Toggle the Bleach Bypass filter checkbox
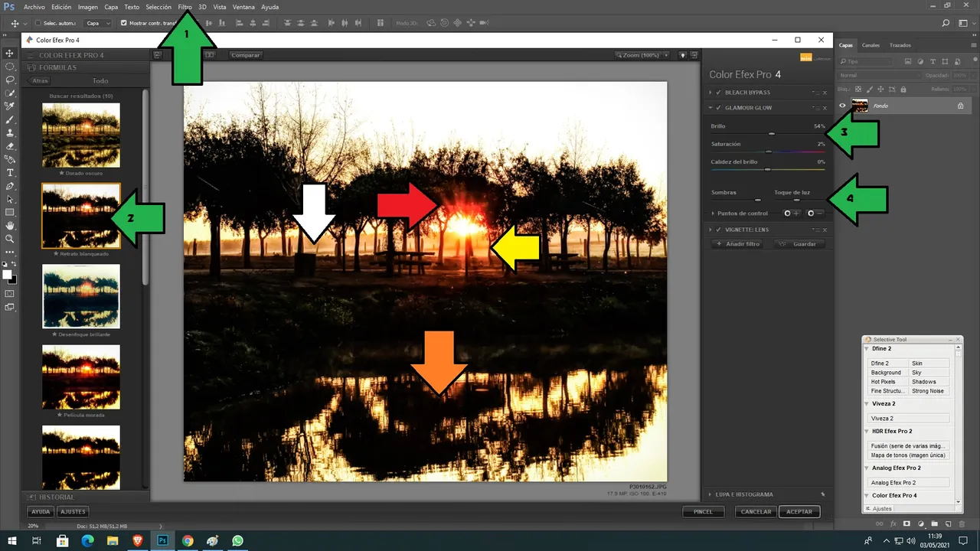 (x=718, y=93)
